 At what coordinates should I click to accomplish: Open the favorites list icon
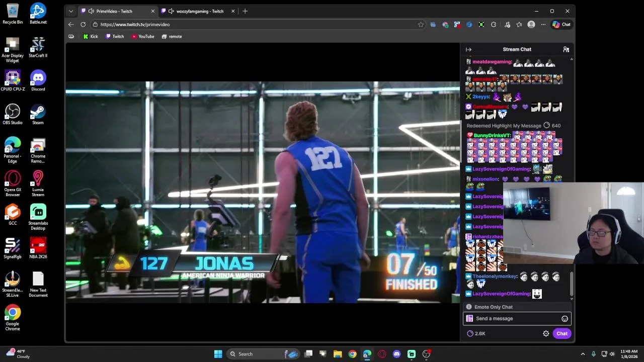(519, 24)
